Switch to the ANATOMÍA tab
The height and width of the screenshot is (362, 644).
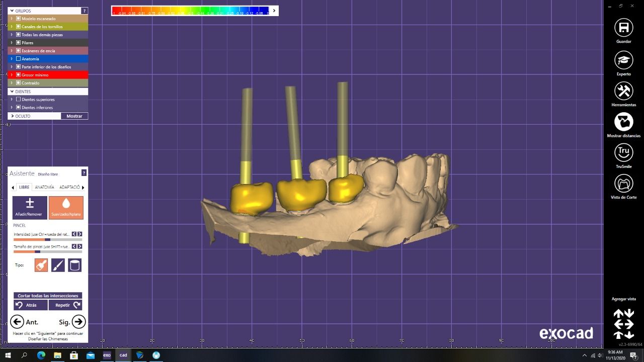pyautogui.click(x=45, y=187)
